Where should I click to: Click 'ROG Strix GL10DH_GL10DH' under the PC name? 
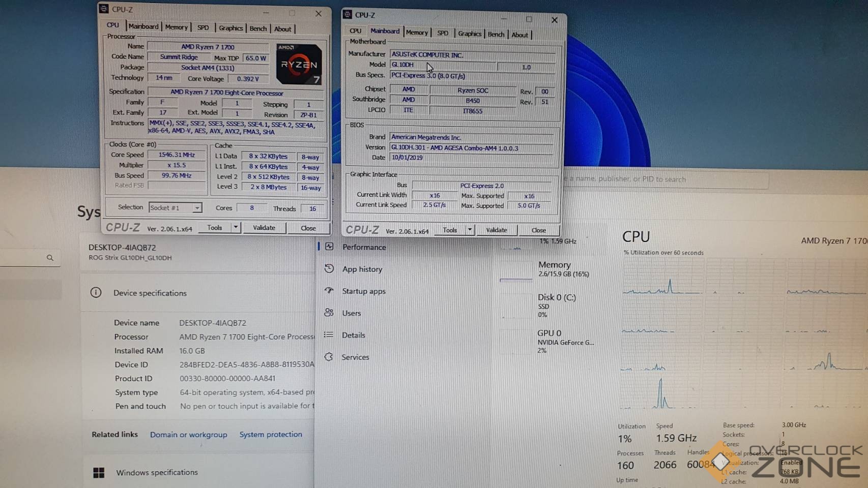[x=130, y=258]
